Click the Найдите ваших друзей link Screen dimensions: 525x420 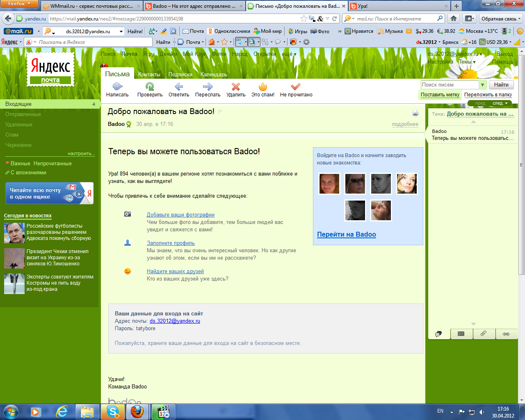[175, 272]
